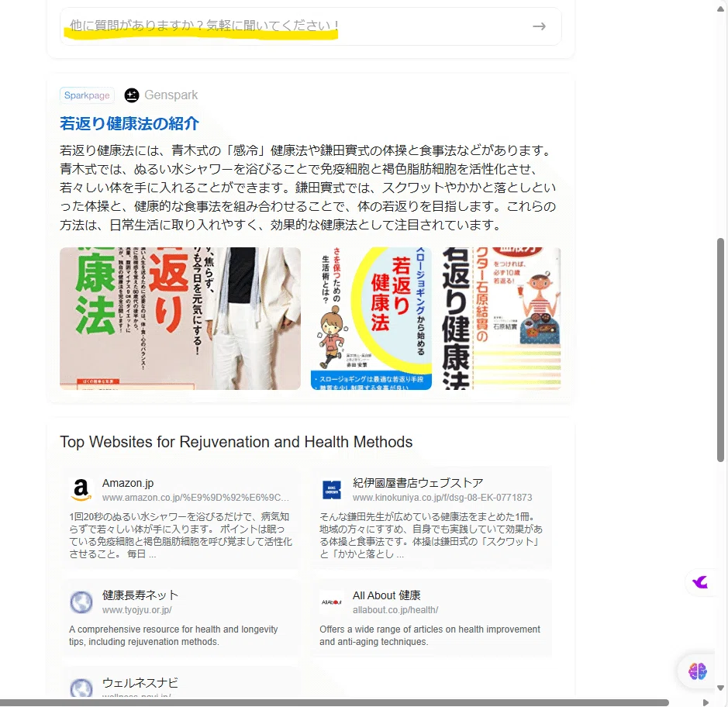Open the Sparkpage badge
This screenshot has width=728, height=707.
[x=87, y=95]
